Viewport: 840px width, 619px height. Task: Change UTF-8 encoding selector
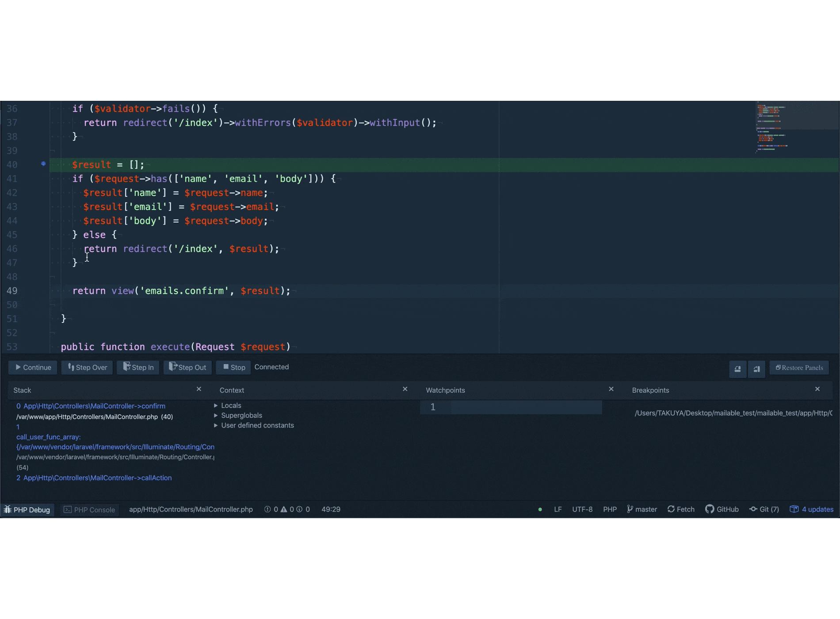pos(582,509)
